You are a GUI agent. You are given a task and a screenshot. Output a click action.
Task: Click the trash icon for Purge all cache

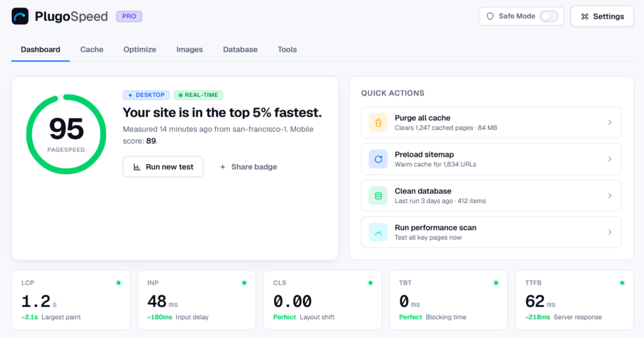(x=378, y=122)
